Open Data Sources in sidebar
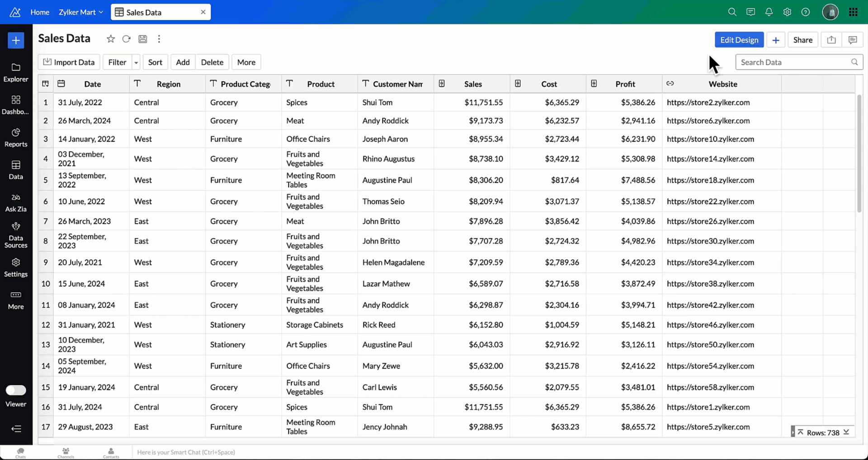868x460 pixels. pyautogui.click(x=16, y=235)
